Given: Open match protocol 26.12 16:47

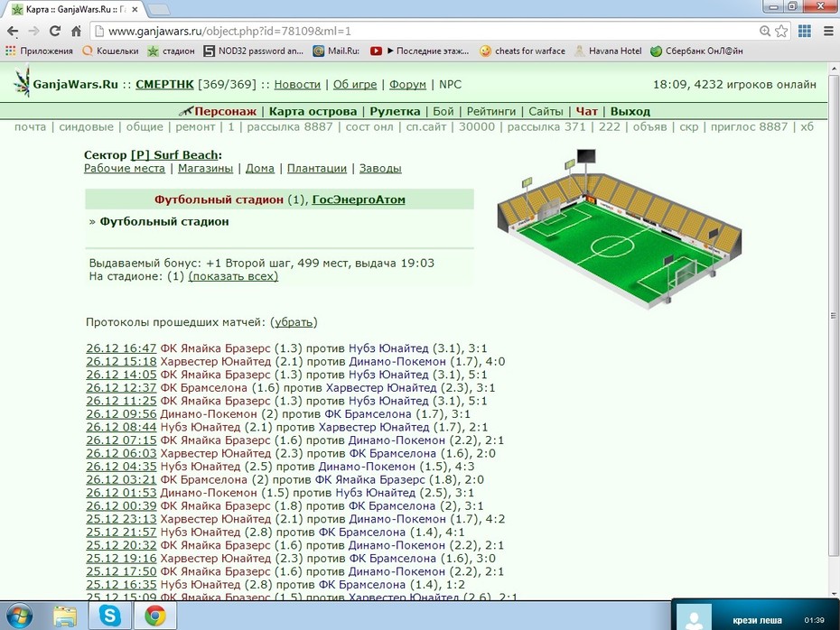Looking at the screenshot, I should (x=121, y=348).
